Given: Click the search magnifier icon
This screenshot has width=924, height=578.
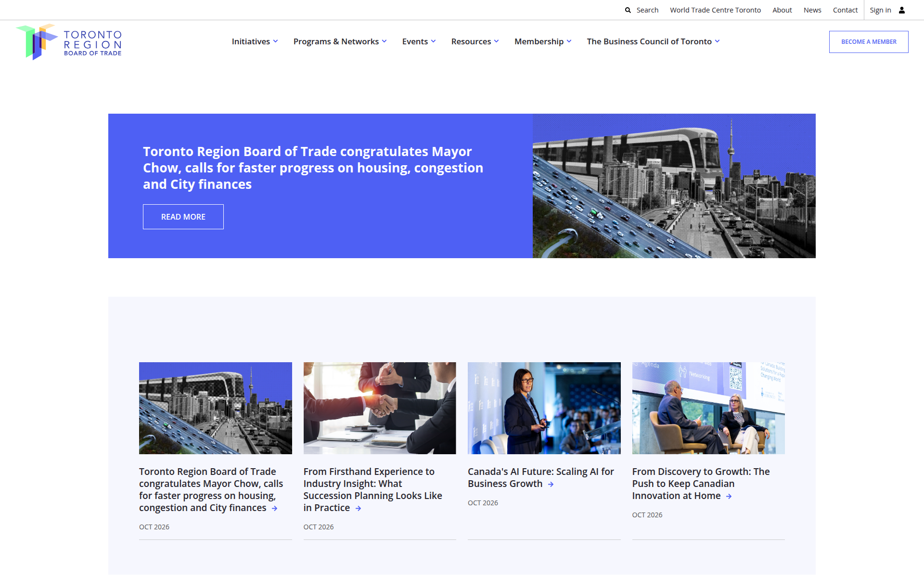Looking at the screenshot, I should tap(628, 10).
